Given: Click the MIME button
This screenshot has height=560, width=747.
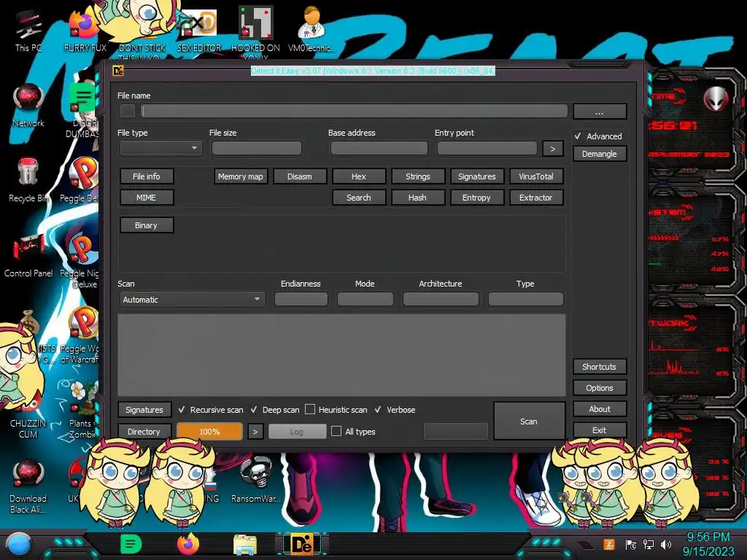Looking at the screenshot, I should click(146, 198).
